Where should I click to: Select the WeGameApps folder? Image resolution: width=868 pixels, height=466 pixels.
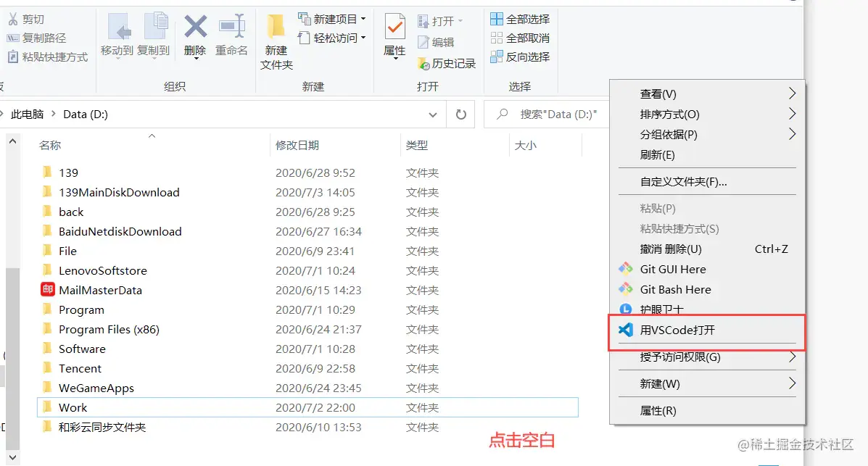coord(96,388)
